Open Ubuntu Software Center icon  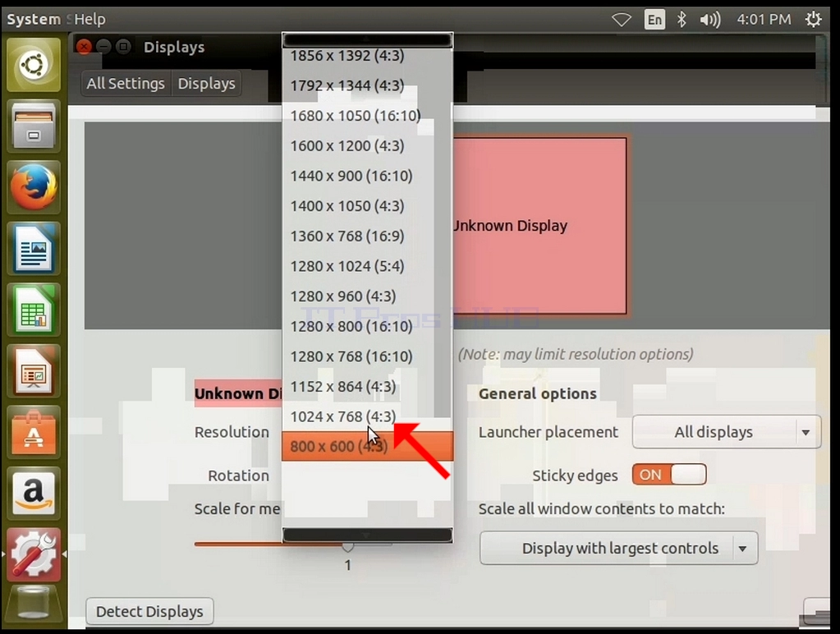[34, 432]
